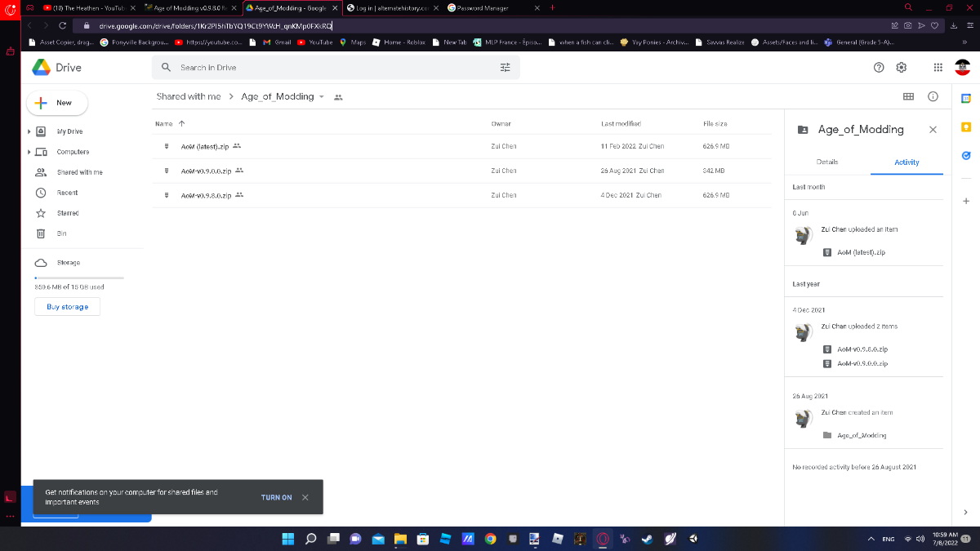This screenshot has width=980, height=551.
Task: Launch Steam from taskbar
Action: 647,539
